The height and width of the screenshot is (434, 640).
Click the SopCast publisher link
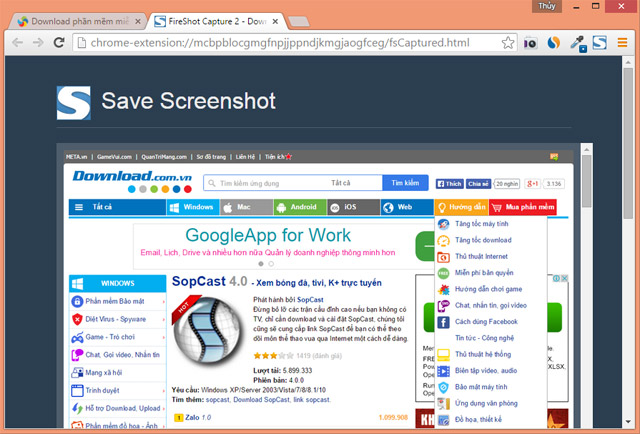(x=310, y=300)
